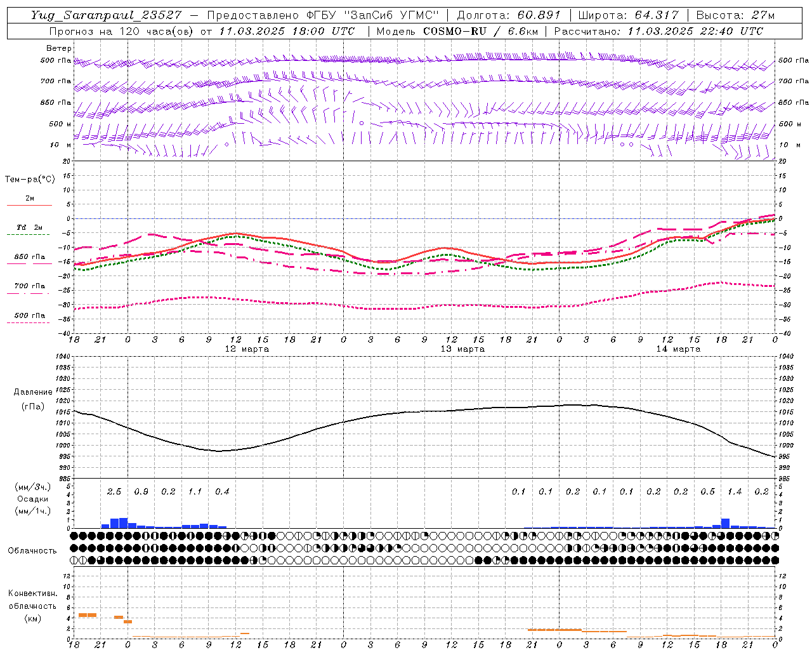Select the (мм/1ч.) unit label
This screenshot has width=812, height=650.
(x=33, y=511)
